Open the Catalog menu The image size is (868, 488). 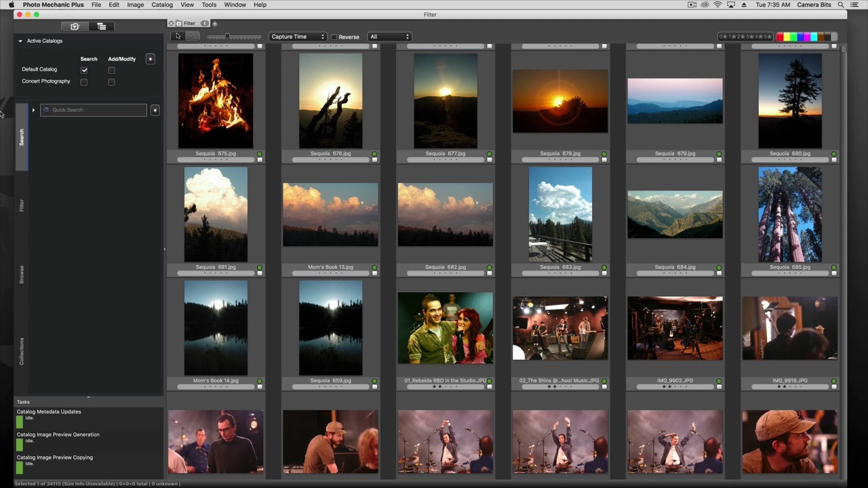pyautogui.click(x=162, y=5)
